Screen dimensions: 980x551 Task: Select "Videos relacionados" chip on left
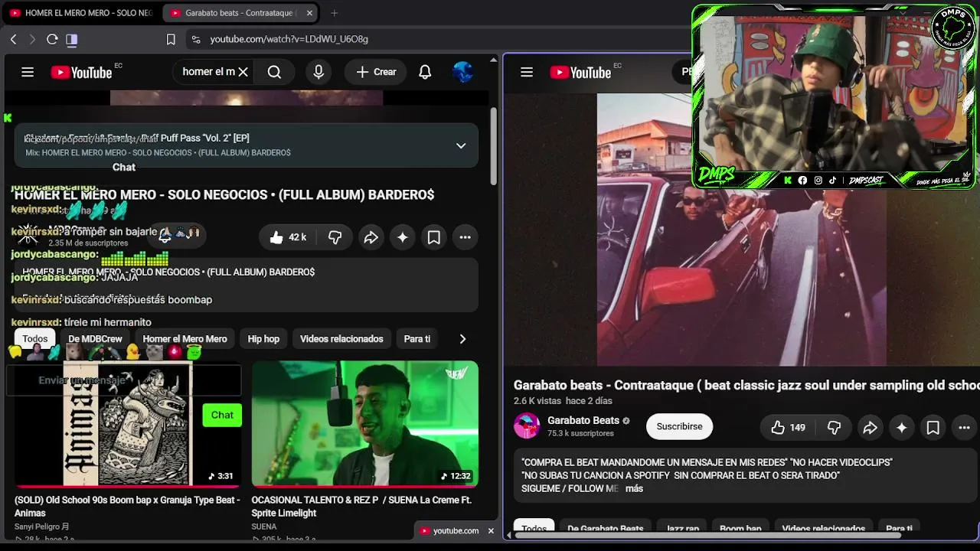click(341, 339)
